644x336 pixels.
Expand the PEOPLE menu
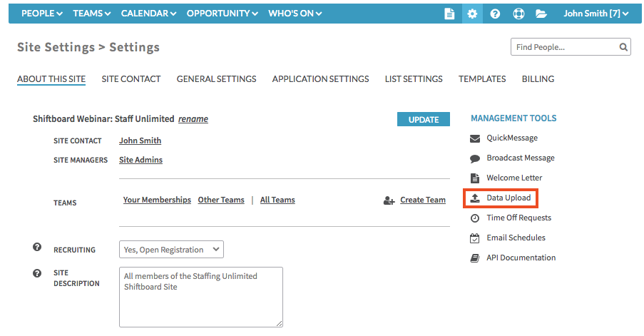tap(42, 14)
